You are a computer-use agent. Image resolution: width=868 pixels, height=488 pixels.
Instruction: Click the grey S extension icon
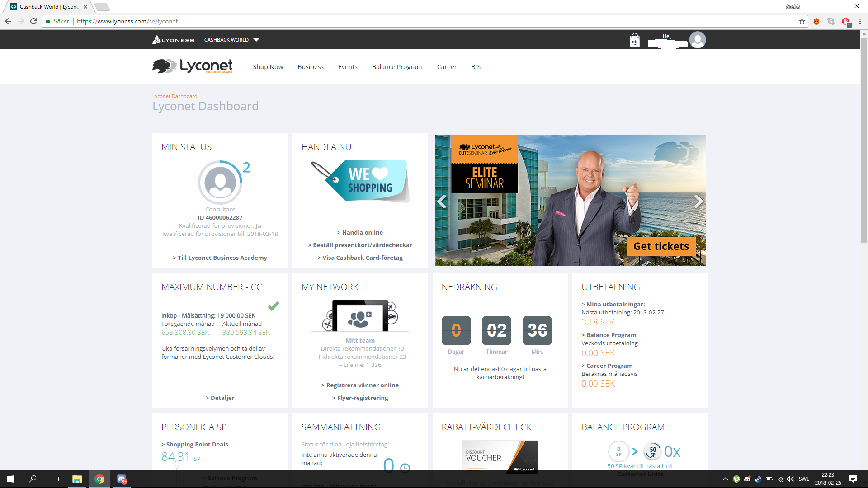point(831,21)
